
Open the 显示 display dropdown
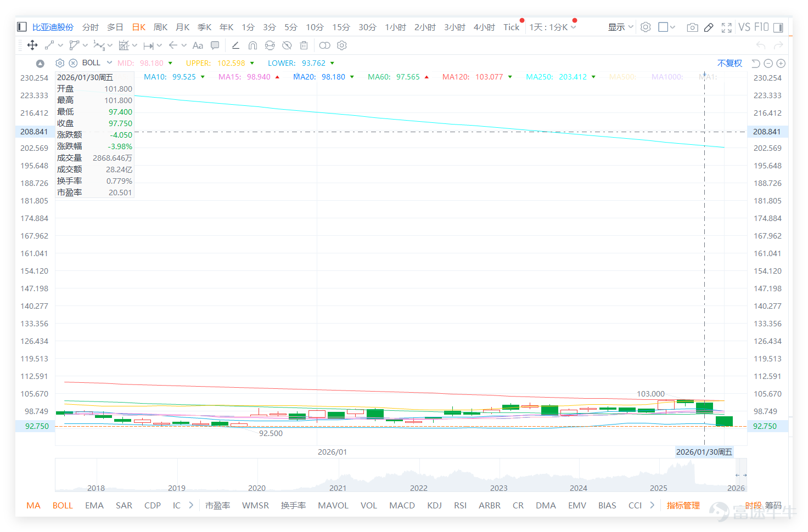[x=621, y=27]
